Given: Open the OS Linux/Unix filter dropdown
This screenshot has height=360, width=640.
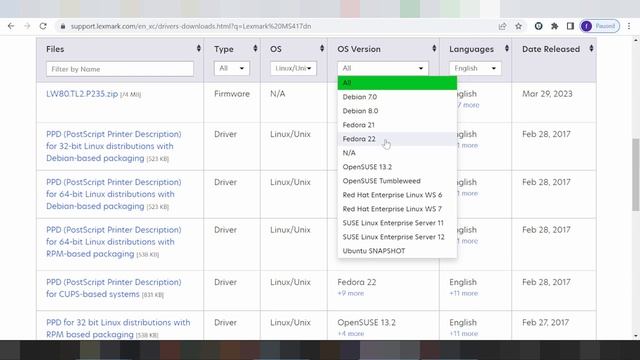Looking at the screenshot, I should point(293,68).
